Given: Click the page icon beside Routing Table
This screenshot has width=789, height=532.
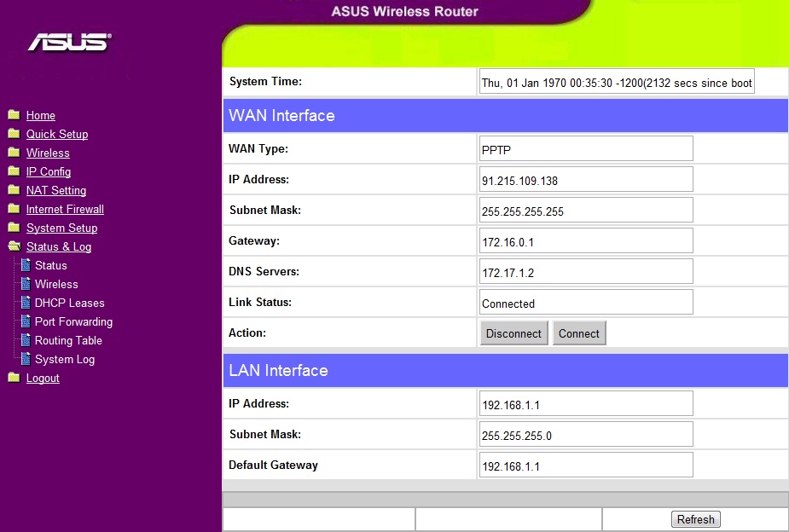Looking at the screenshot, I should click(26, 340).
